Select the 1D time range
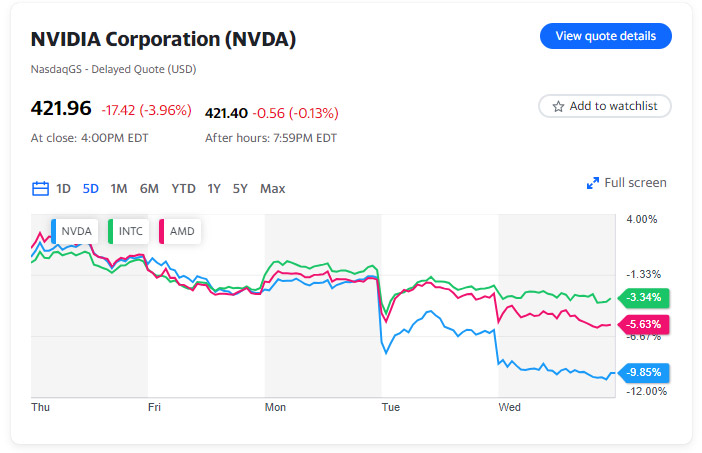 click(x=63, y=188)
